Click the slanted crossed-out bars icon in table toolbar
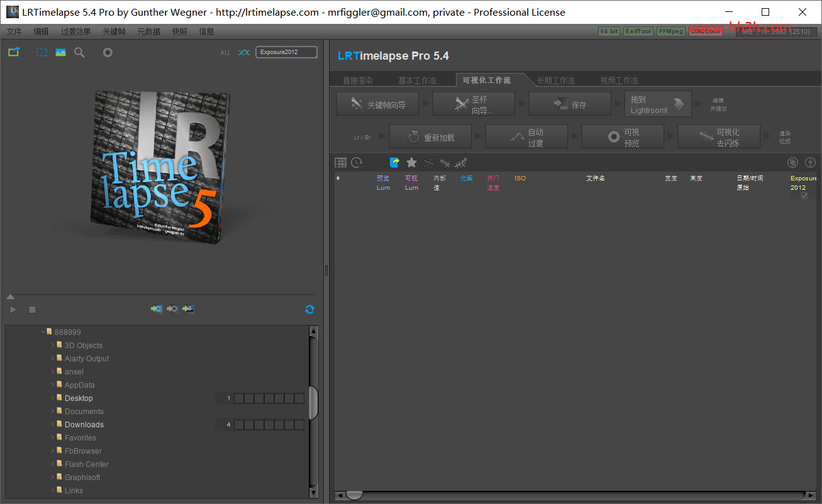 point(460,163)
